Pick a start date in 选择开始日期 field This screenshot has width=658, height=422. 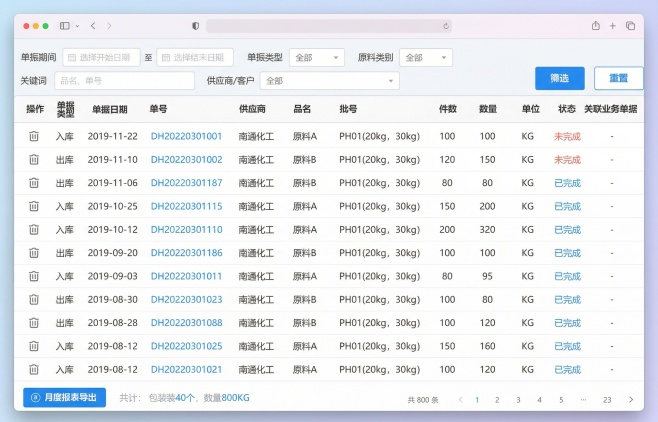click(x=101, y=57)
